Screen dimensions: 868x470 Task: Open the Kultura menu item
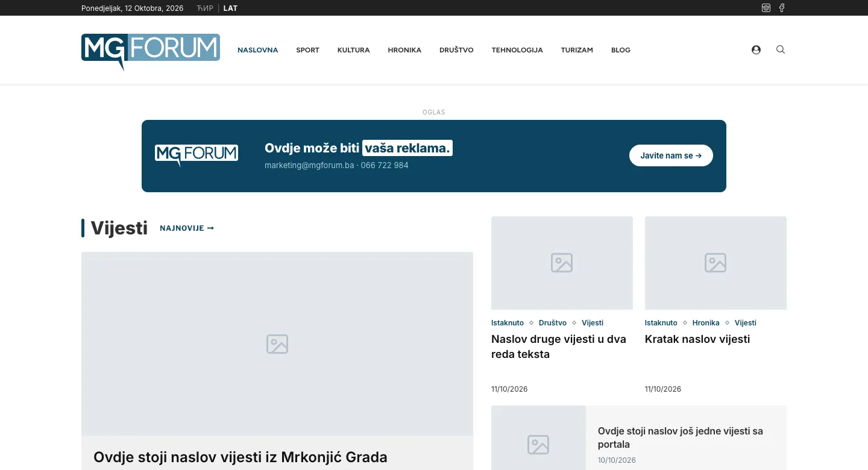point(354,50)
